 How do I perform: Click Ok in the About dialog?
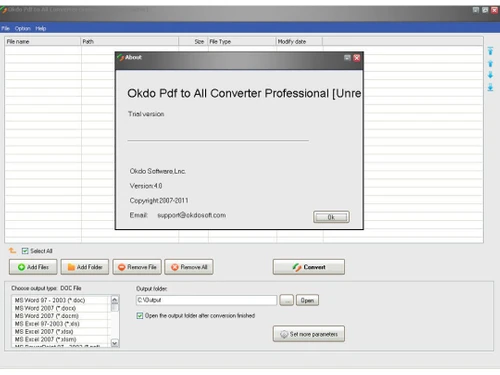click(331, 217)
